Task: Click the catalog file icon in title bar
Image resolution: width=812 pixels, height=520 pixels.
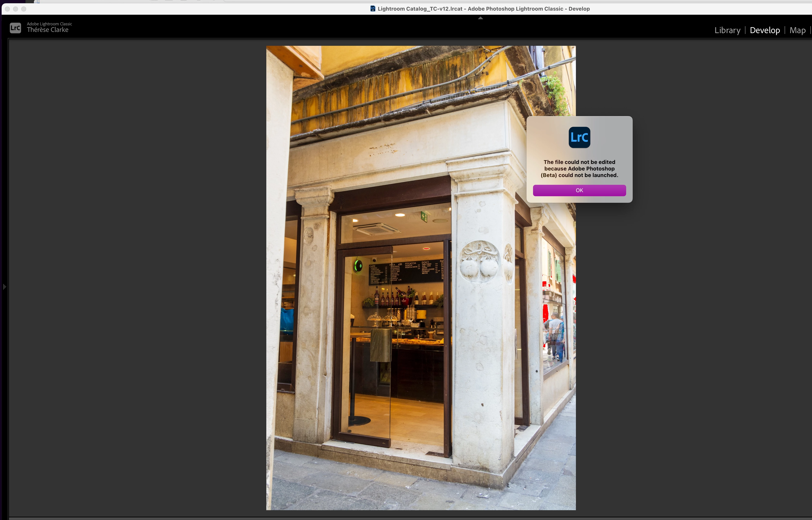Action: coord(373,9)
